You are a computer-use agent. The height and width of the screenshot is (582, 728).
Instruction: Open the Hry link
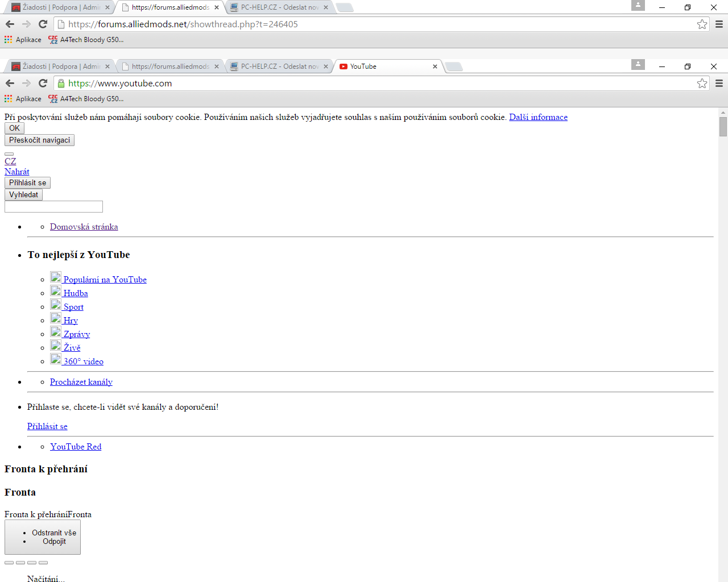[x=71, y=321]
